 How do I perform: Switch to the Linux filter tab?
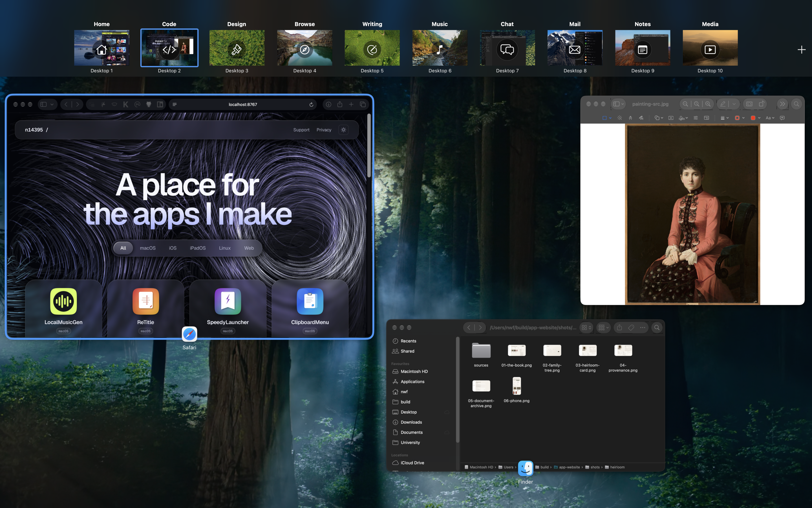pos(225,248)
